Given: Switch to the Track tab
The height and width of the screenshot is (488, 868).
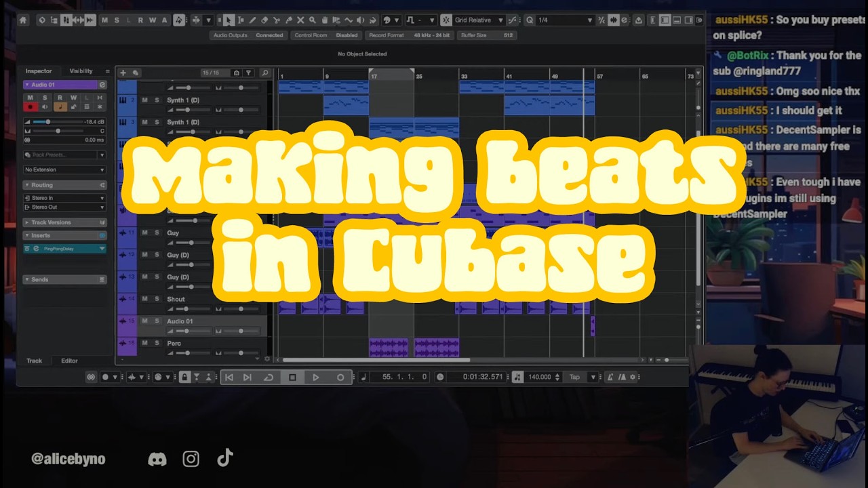Looking at the screenshot, I should click(x=34, y=361).
